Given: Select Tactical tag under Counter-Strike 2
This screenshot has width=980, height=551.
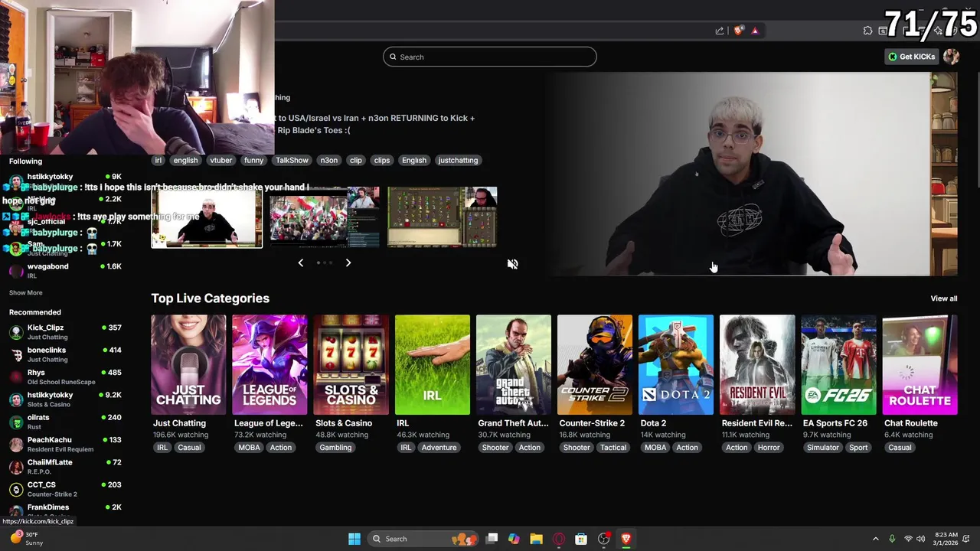Looking at the screenshot, I should click(613, 448).
